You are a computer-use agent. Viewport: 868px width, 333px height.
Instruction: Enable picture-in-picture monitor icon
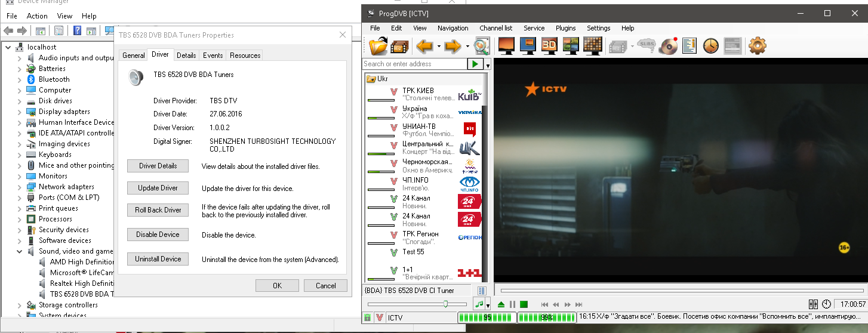coord(528,45)
